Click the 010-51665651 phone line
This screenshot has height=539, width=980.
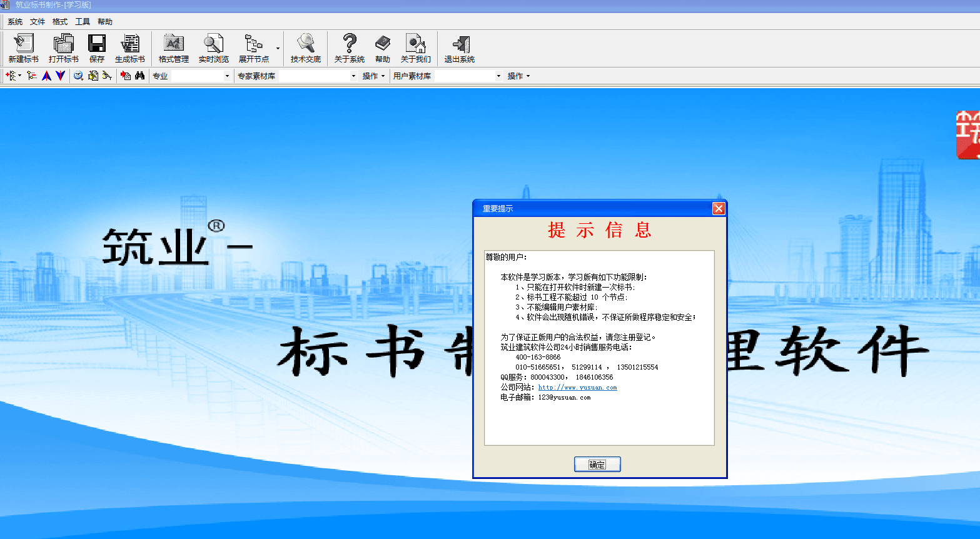(x=587, y=367)
